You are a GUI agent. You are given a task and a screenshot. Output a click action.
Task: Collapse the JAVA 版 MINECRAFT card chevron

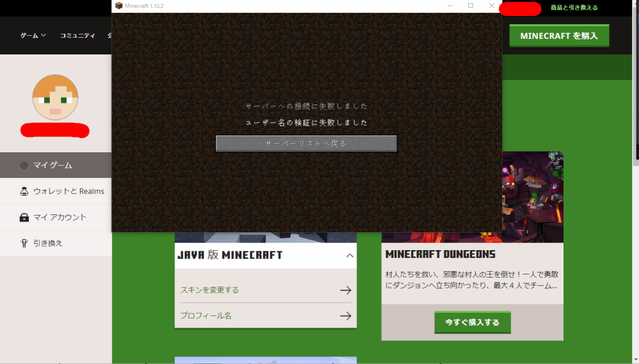click(350, 256)
